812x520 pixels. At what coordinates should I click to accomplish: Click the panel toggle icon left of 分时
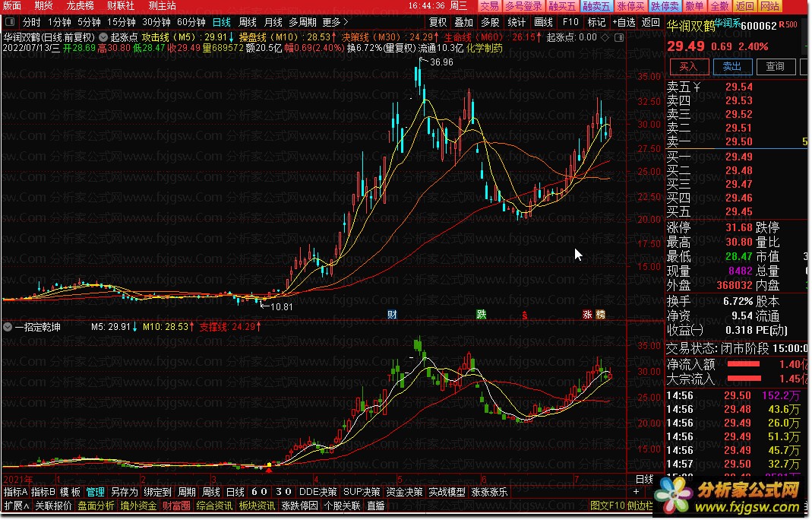[x=10, y=22]
